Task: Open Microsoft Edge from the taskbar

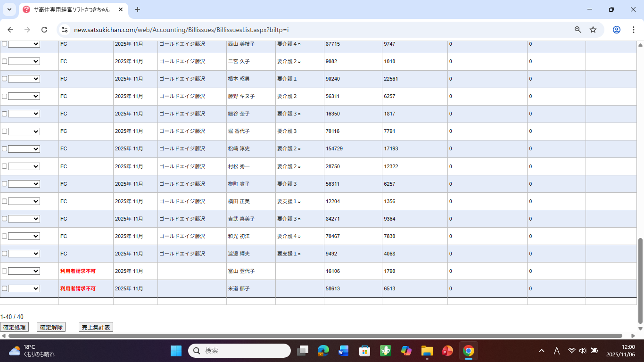Action: (323, 351)
